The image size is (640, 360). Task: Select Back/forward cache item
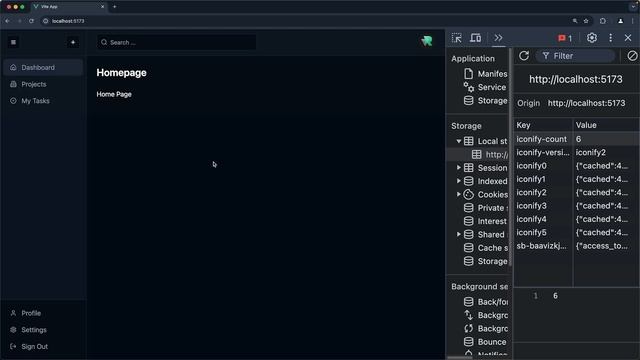[x=486, y=302]
